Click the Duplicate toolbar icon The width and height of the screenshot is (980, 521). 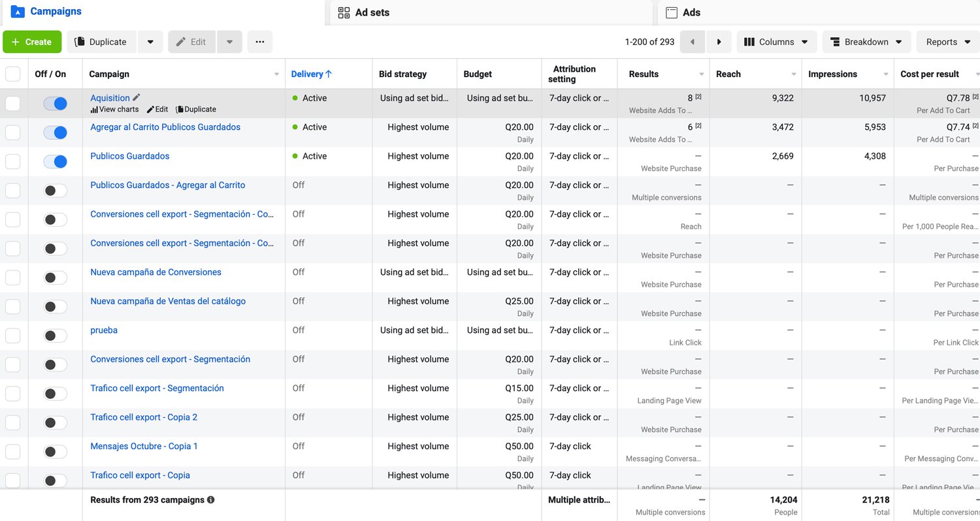coord(101,41)
